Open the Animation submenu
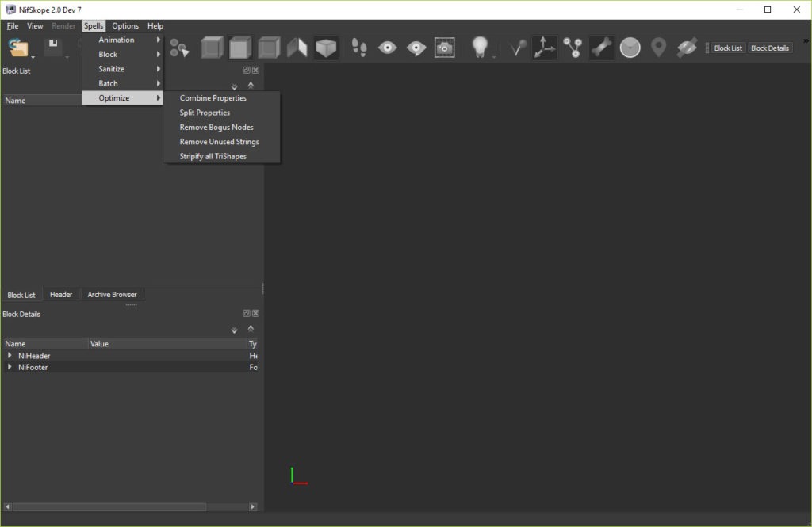 coord(123,40)
